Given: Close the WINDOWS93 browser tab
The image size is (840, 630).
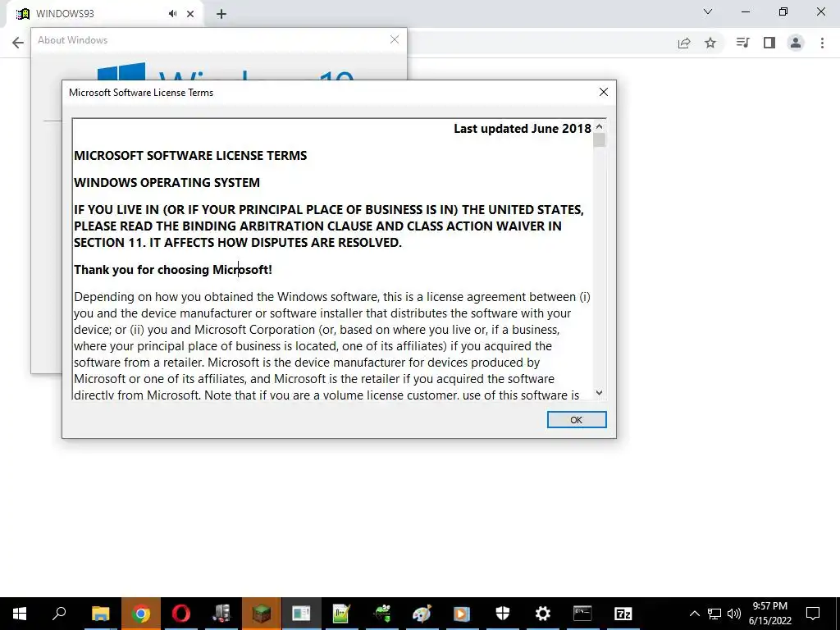Looking at the screenshot, I should pos(190,14).
